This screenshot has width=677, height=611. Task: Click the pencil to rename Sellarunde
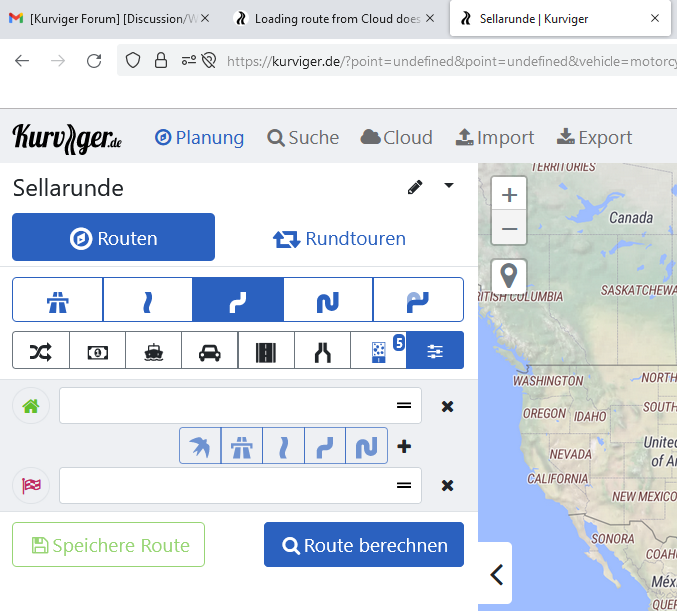(x=415, y=187)
